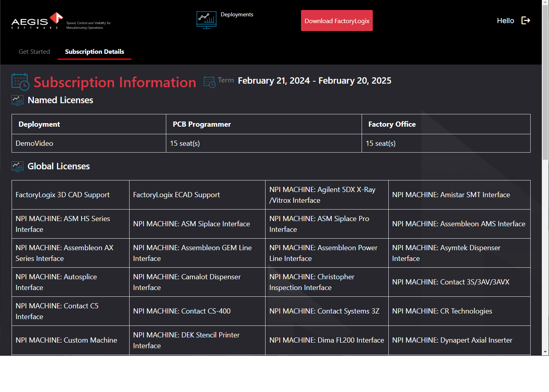
Task: Click the FactoryLogix 3D CAD Support cell
Action: point(62,194)
